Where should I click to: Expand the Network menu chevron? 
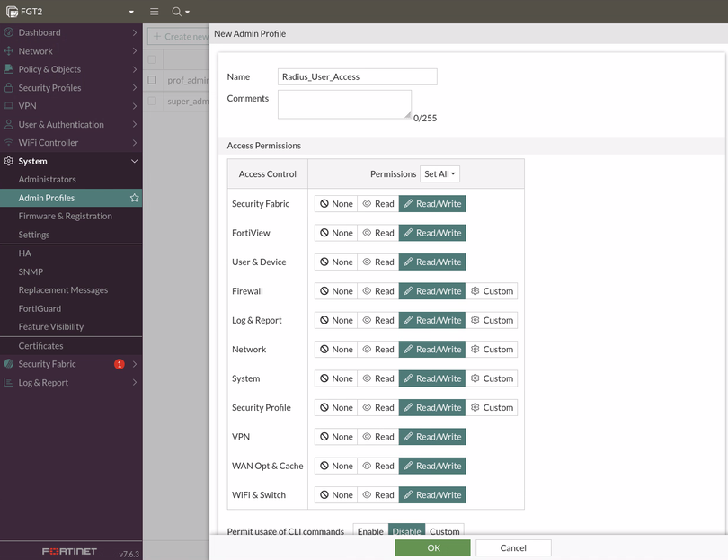tap(134, 51)
